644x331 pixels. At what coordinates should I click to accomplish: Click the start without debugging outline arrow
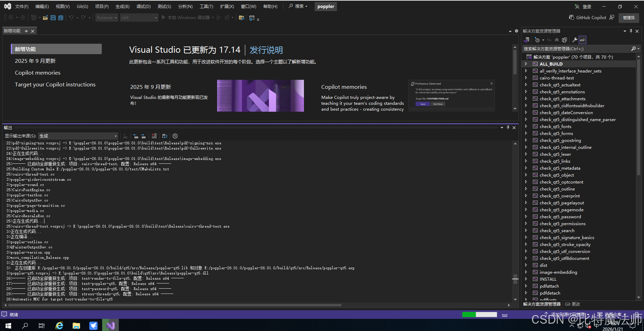click(x=219, y=18)
